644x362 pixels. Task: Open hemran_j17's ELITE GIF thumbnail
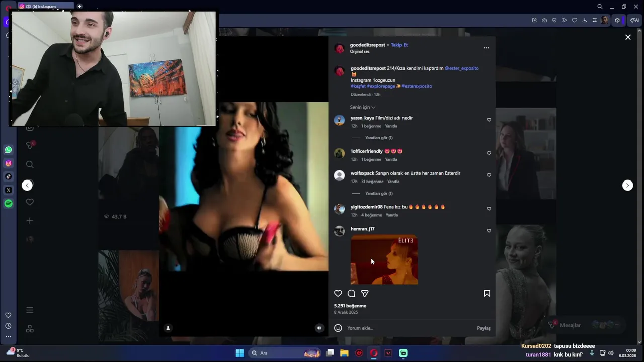(x=384, y=259)
